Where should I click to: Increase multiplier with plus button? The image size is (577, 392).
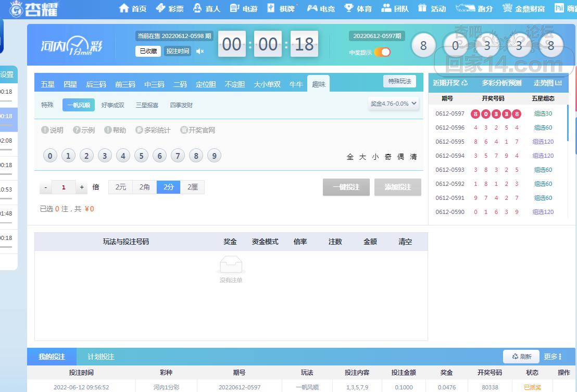click(x=82, y=187)
